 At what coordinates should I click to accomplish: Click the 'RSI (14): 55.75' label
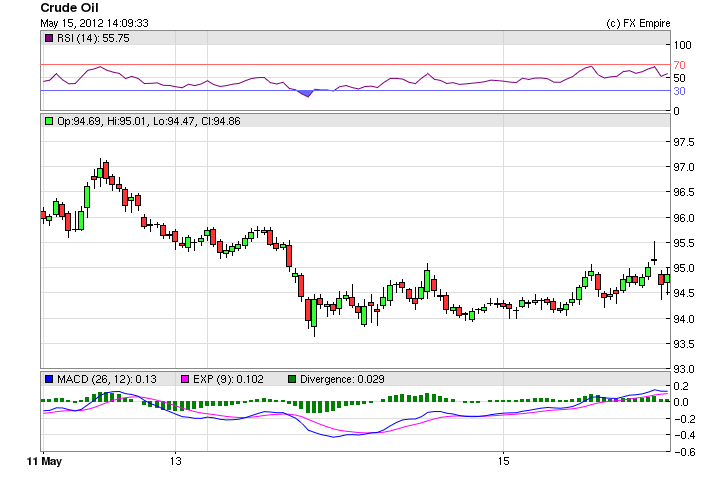pyautogui.click(x=93, y=38)
